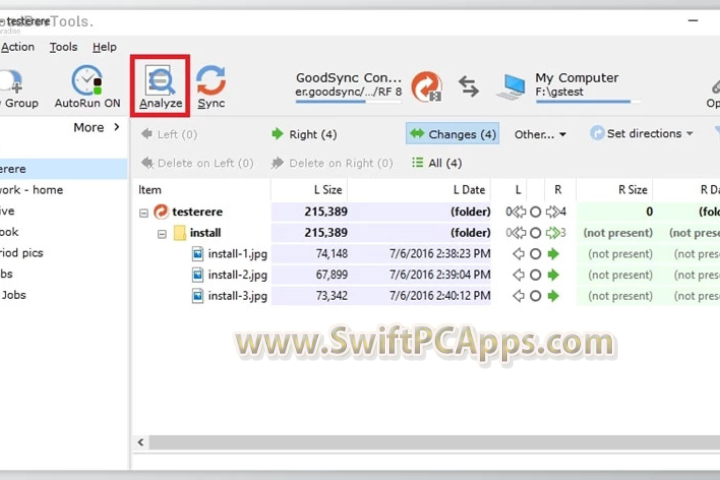Sort by the Item column header

(202, 190)
